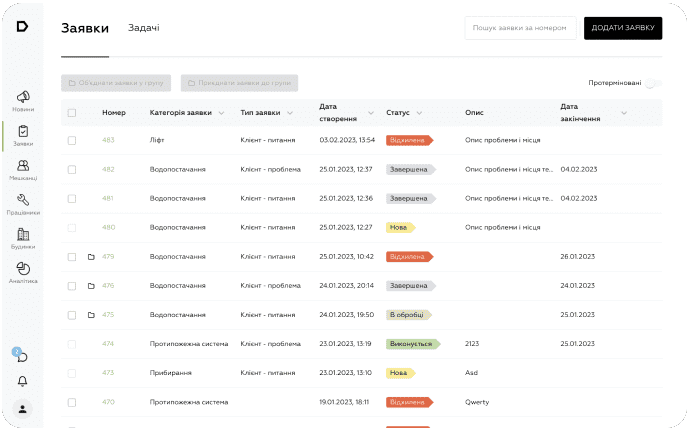
Task: Focus the Пошук заявки за номером field
Action: [x=520, y=28]
